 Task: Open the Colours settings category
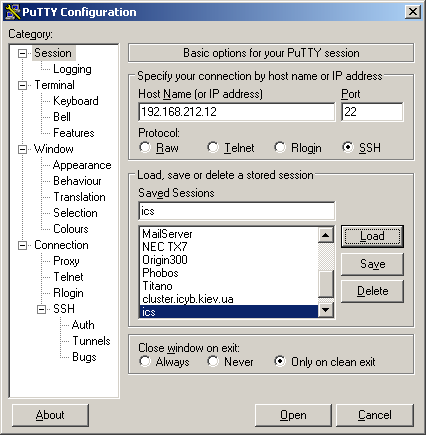tap(71, 229)
